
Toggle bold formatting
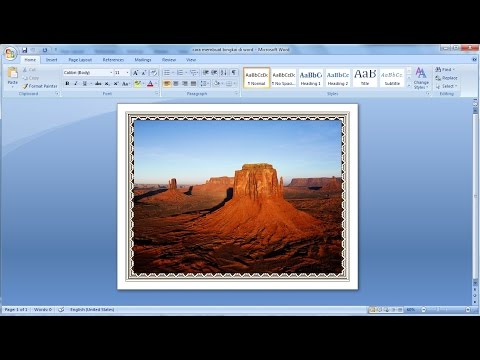pyautogui.click(x=67, y=84)
